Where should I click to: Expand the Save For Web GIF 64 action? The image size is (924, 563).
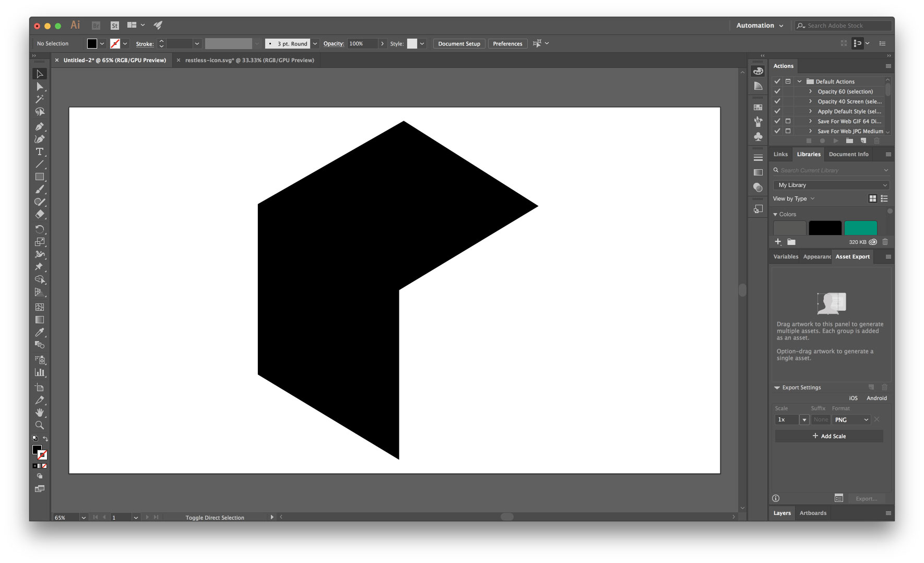pos(811,121)
